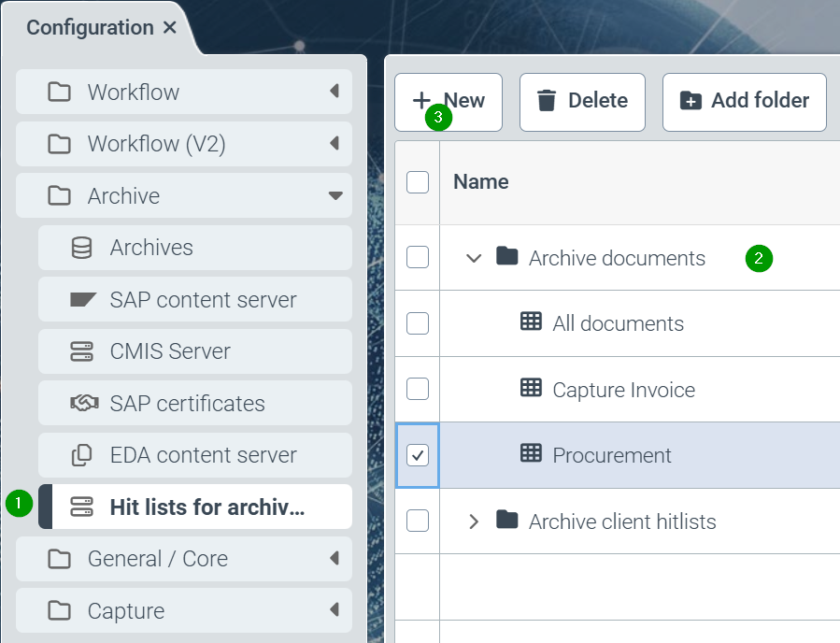Click the Procurement table grid icon
The image size is (840, 643).
pos(531,454)
